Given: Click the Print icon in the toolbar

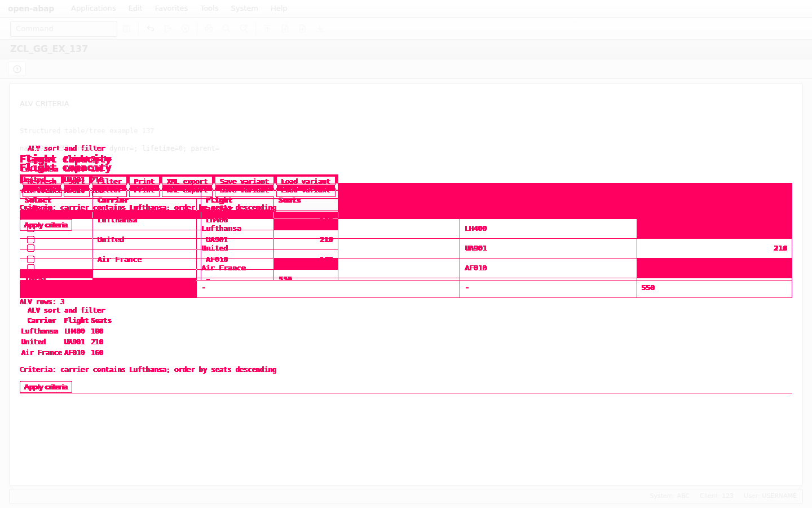Looking at the screenshot, I should click(x=209, y=29).
